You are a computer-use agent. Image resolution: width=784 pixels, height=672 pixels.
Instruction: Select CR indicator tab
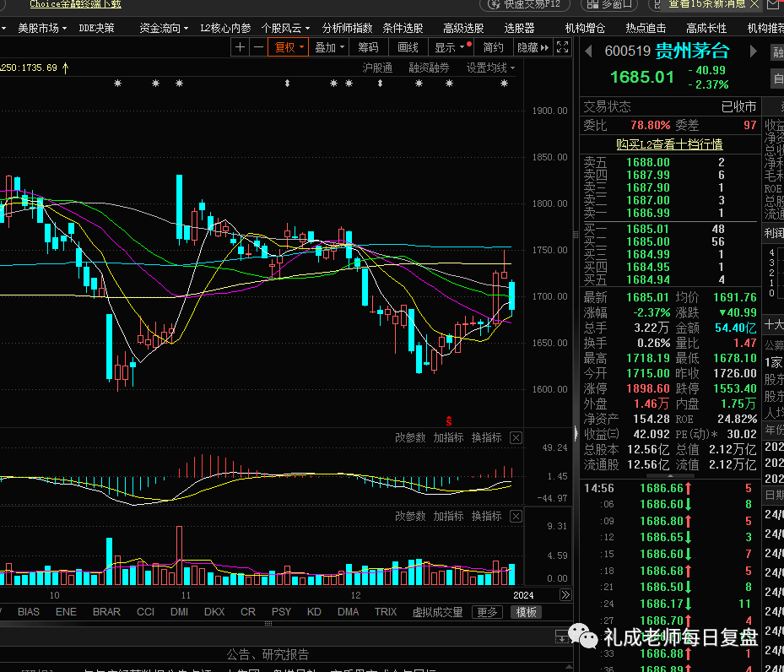(x=248, y=612)
